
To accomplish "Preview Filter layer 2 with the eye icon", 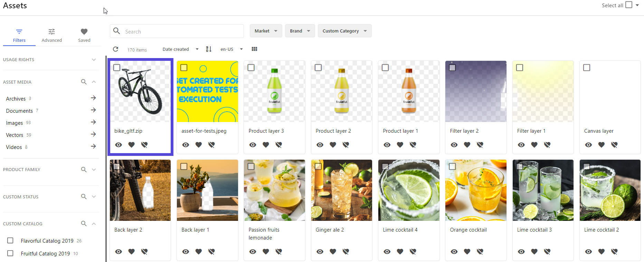I will (454, 145).
